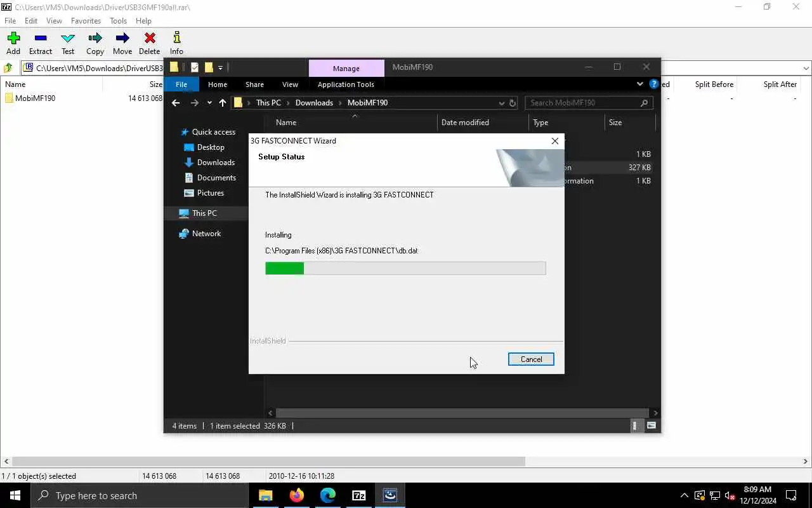Open Microsoft Edge from the taskbar
The width and height of the screenshot is (812, 508).
[x=328, y=495]
